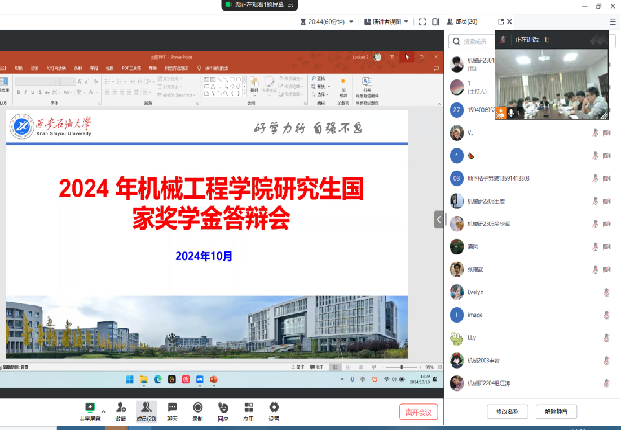This screenshot has height=430, width=621.
Task: Expand the meeting duration dropdown arrow
Action: click(x=352, y=21)
